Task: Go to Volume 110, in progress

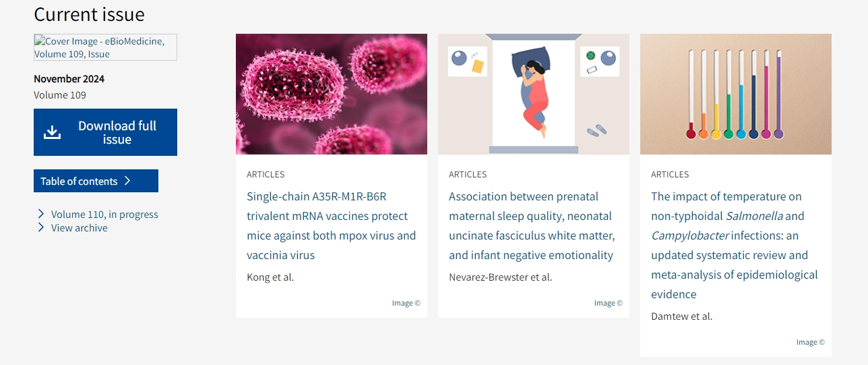Action: pyautogui.click(x=104, y=215)
